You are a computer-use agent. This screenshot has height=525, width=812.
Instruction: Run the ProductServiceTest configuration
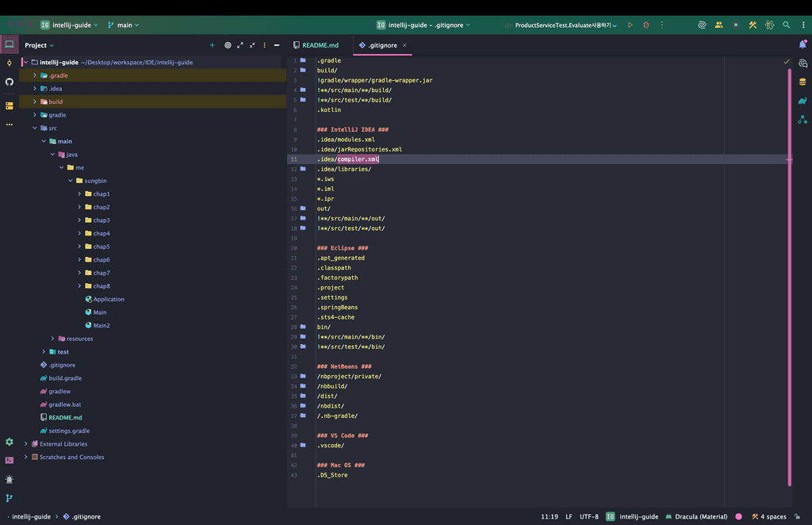point(630,25)
